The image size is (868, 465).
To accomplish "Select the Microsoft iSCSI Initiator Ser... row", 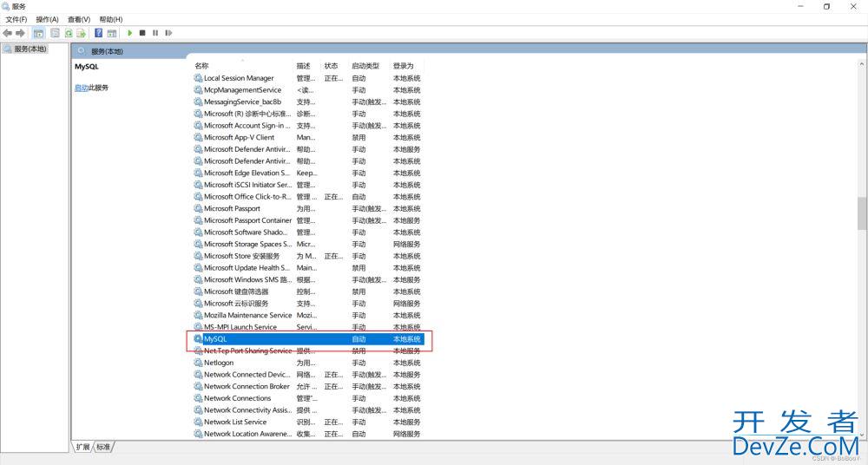I will click(x=308, y=185).
